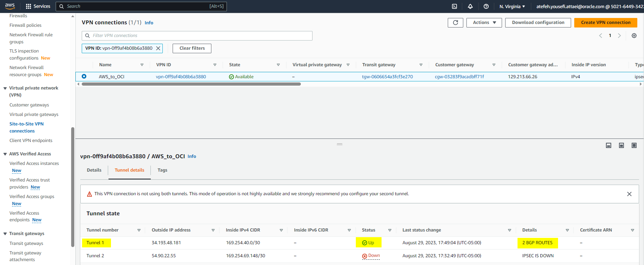Viewport: 644px width, 265px height.
Task: Collapse AWS Verified Access sidebar section
Action: [x=5, y=154]
